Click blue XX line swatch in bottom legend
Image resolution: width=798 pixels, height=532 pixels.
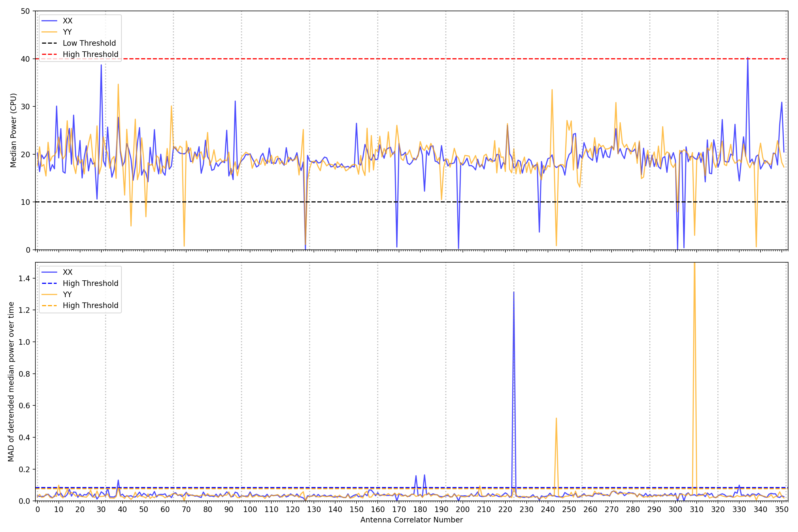coord(49,272)
